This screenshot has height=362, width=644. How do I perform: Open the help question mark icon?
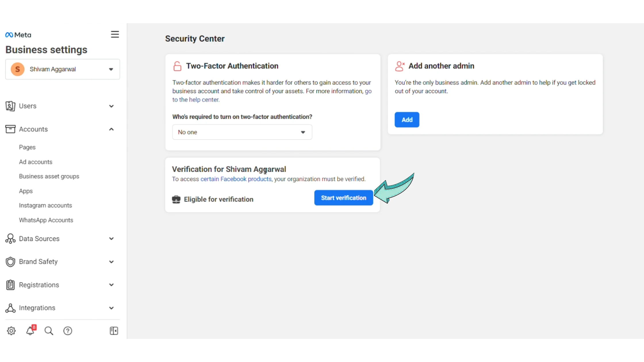[68, 331]
